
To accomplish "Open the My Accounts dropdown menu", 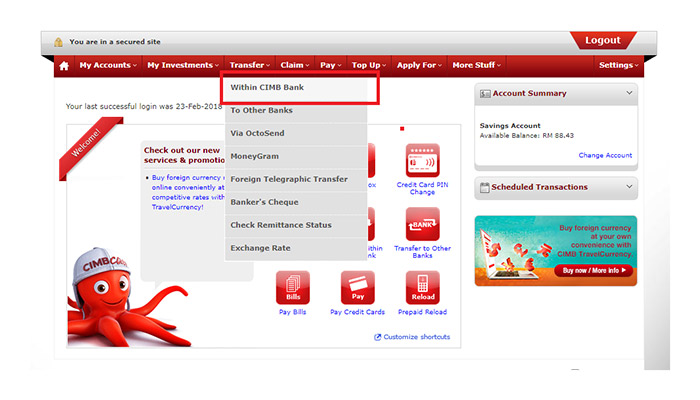I will coord(107,66).
